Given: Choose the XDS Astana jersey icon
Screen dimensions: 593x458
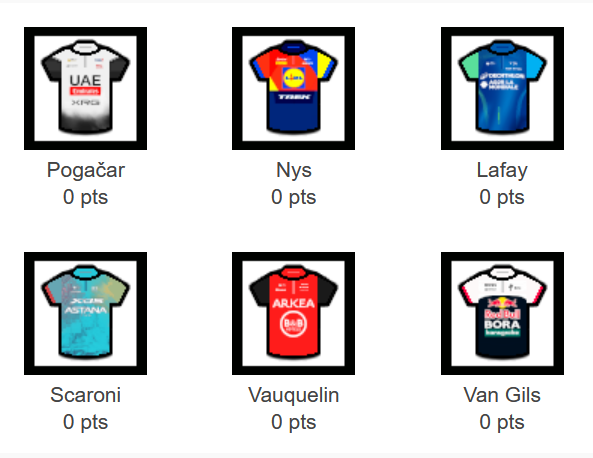Looking at the screenshot, I should click(x=85, y=312).
